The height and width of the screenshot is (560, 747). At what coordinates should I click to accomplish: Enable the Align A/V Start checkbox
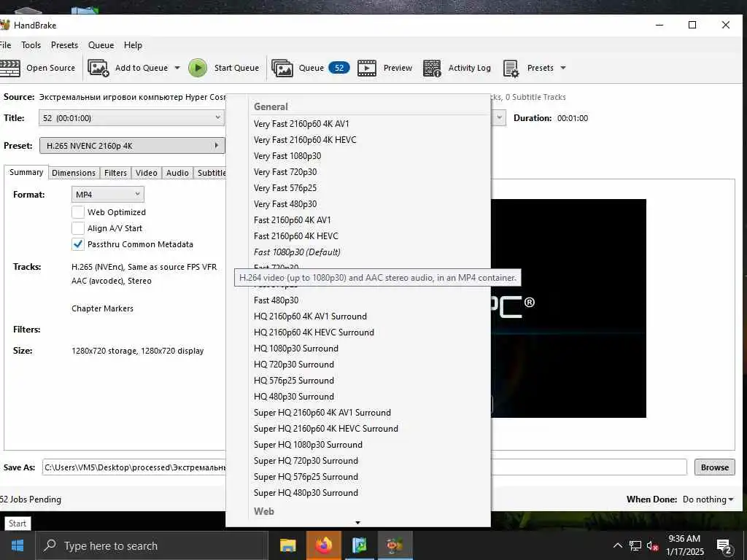click(77, 228)
